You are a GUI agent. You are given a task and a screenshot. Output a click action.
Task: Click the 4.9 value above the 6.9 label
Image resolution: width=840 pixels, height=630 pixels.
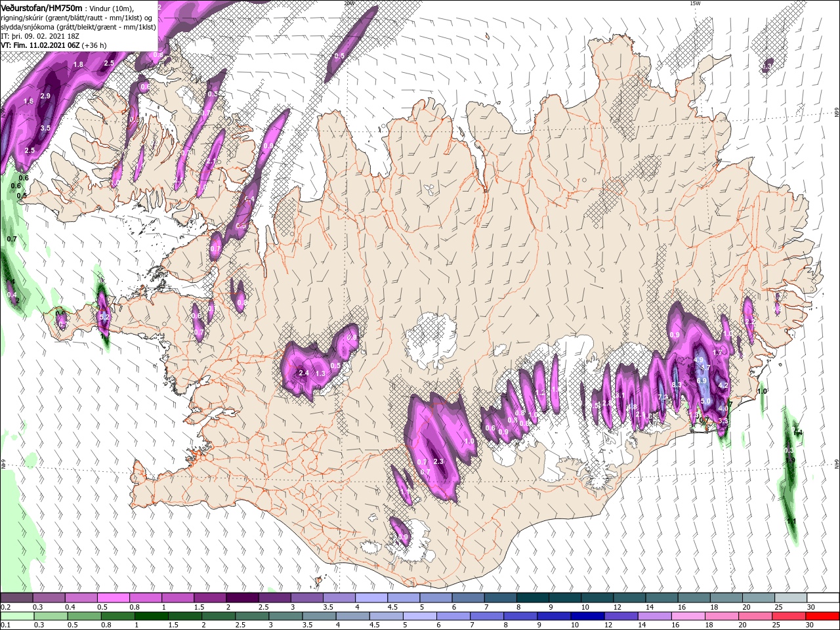(x=698, y=360)
